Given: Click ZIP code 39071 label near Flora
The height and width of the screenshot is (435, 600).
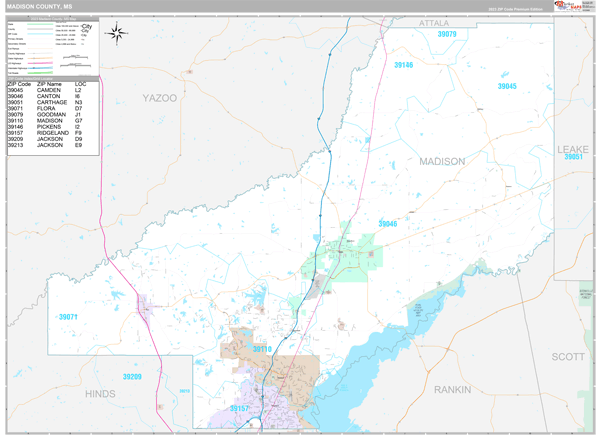Looking at the screenshot, I should point(68,317).
